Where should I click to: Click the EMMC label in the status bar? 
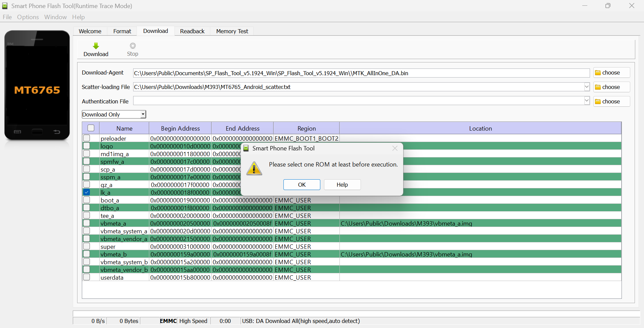click(x=168, y=321)
